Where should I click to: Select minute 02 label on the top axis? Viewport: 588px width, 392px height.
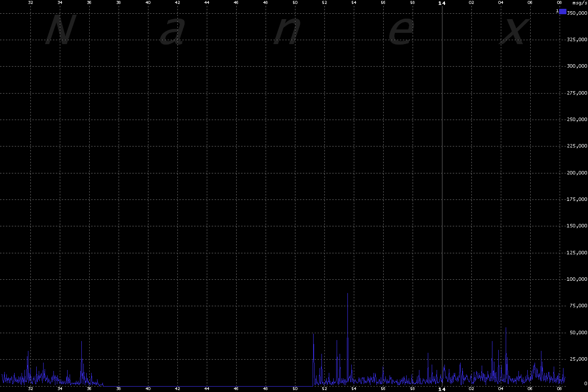[471, 2]
